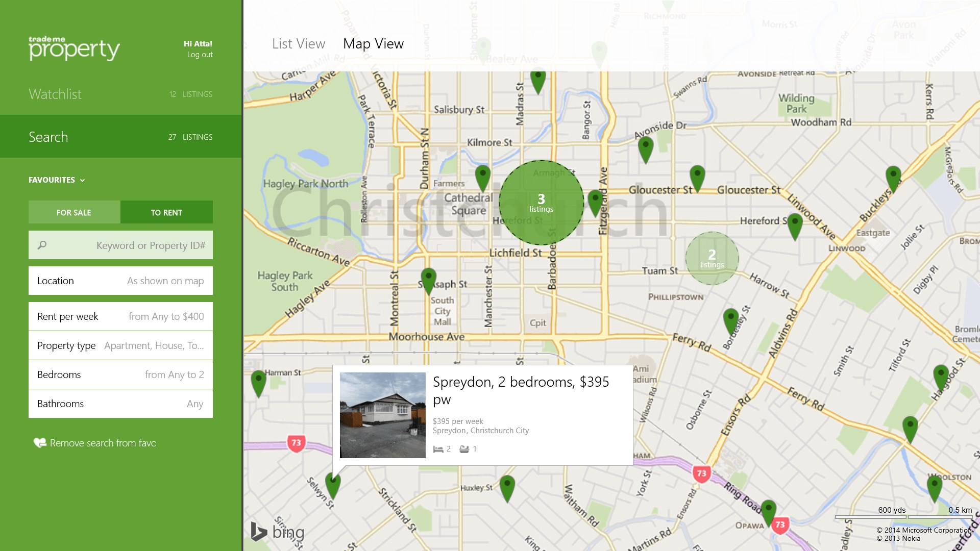The height and width of the screenshot is (551, 980).
Task: Select the TO RENT toggle
Action: pyautogui.click(x=166, y=212)
